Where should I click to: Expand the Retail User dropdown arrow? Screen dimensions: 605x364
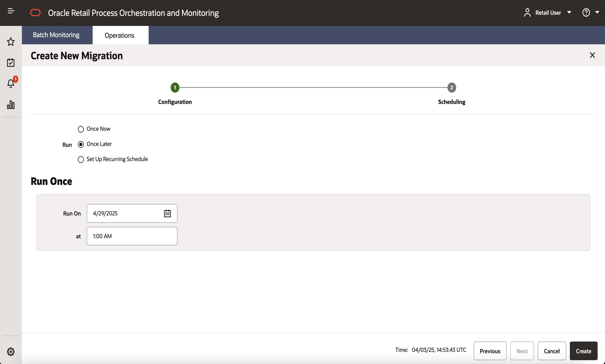(569, 13)
